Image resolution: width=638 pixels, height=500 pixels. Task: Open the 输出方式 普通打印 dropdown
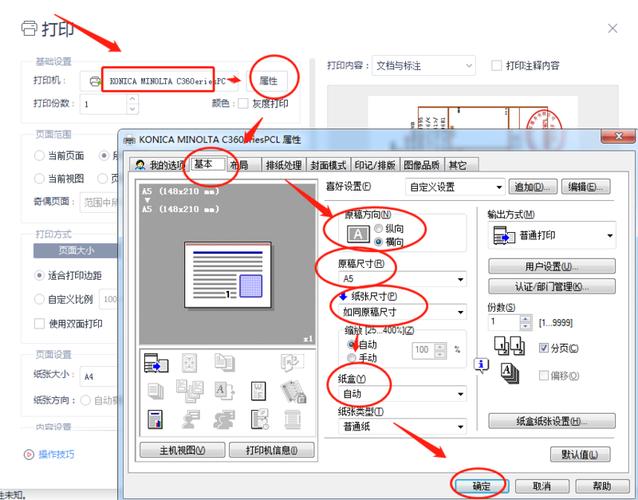[x=552, y=235]
